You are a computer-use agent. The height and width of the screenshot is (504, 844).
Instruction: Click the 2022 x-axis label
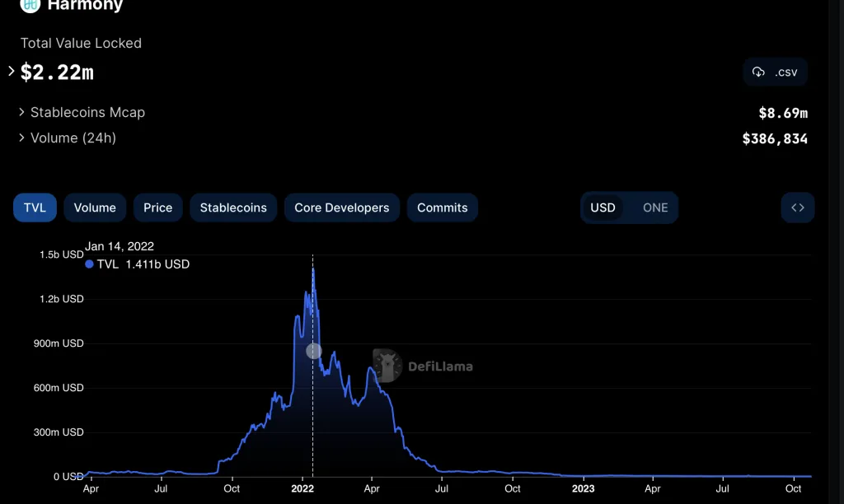point(302,488)
